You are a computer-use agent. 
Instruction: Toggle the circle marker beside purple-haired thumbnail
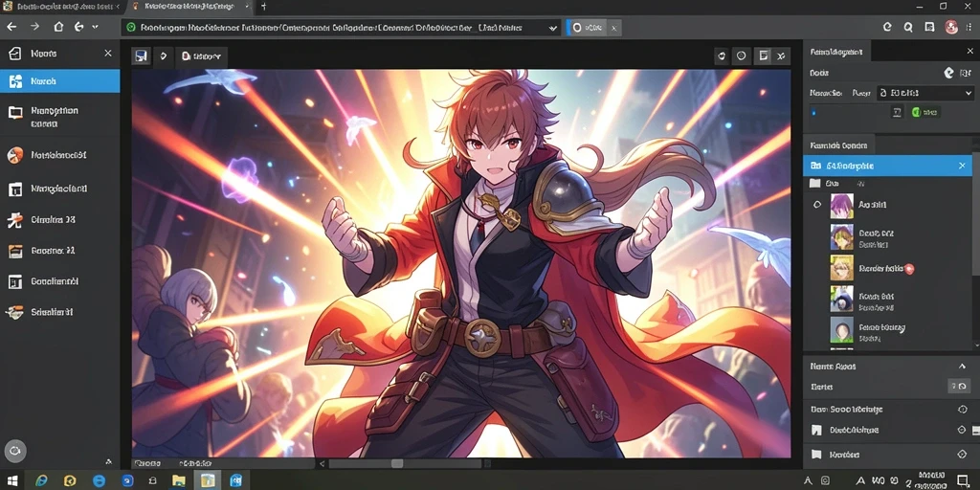click(x=817, y=205)
